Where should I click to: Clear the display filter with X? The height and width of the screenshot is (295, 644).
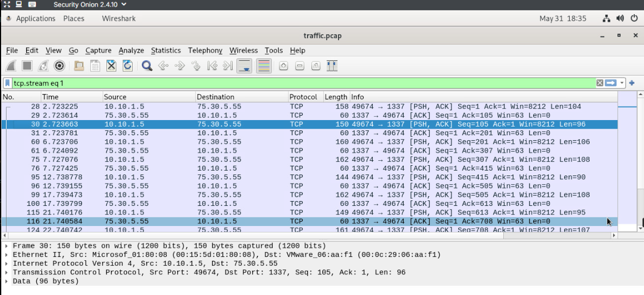599,83
